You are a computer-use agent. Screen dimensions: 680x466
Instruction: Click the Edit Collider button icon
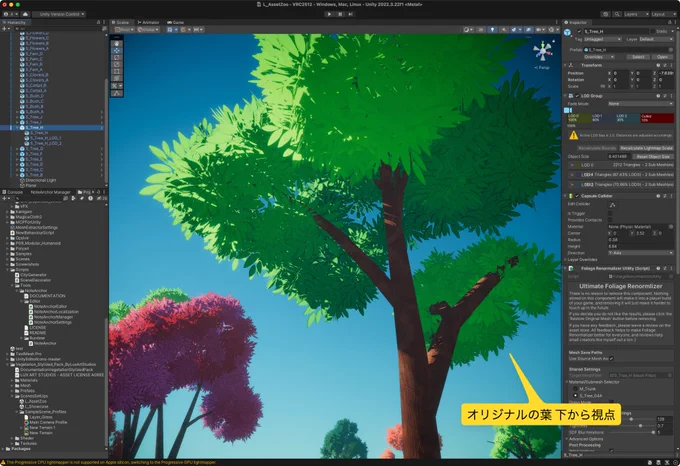click(x=612, y=205)
